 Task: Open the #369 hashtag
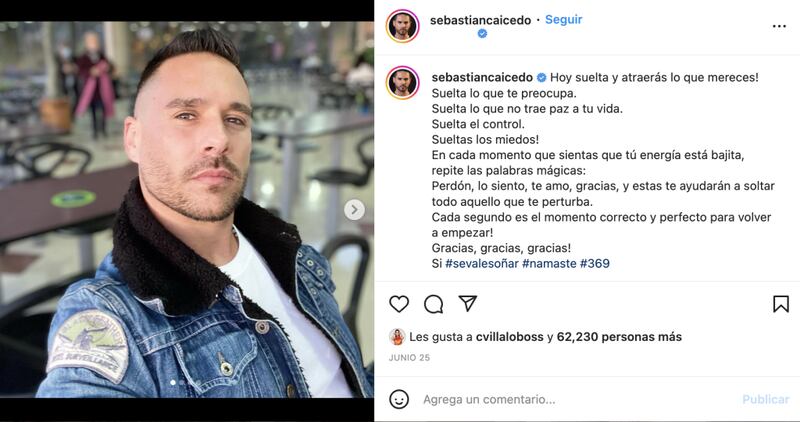click(x=595, y=264)
